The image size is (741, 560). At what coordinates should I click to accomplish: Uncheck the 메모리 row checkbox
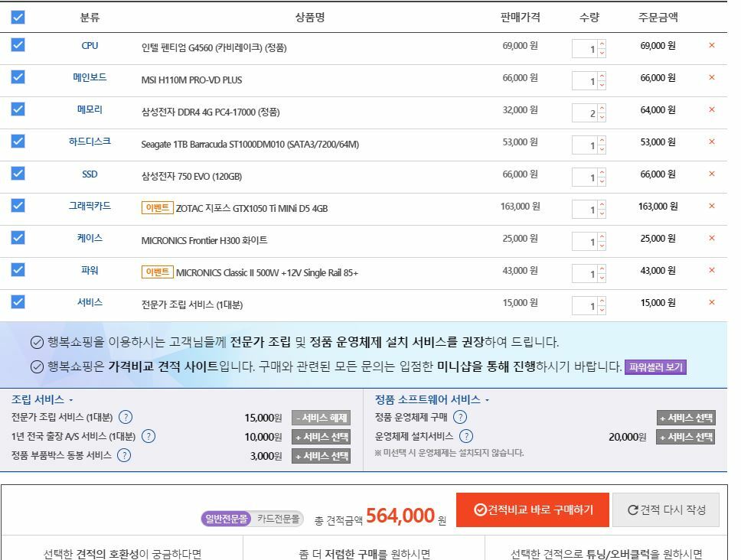tap(18, 109)
